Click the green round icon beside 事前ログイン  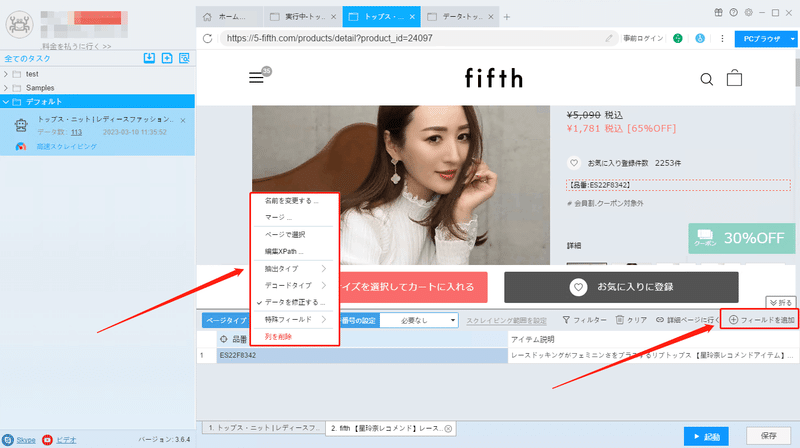(678, 38)
